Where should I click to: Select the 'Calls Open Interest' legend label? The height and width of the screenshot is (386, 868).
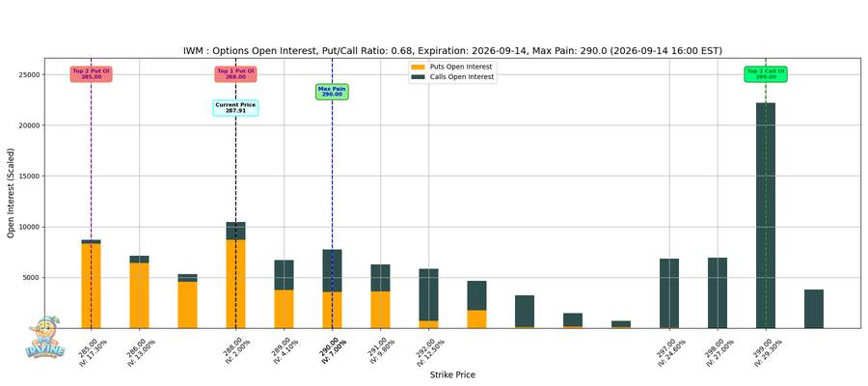[x=462, y=77]
